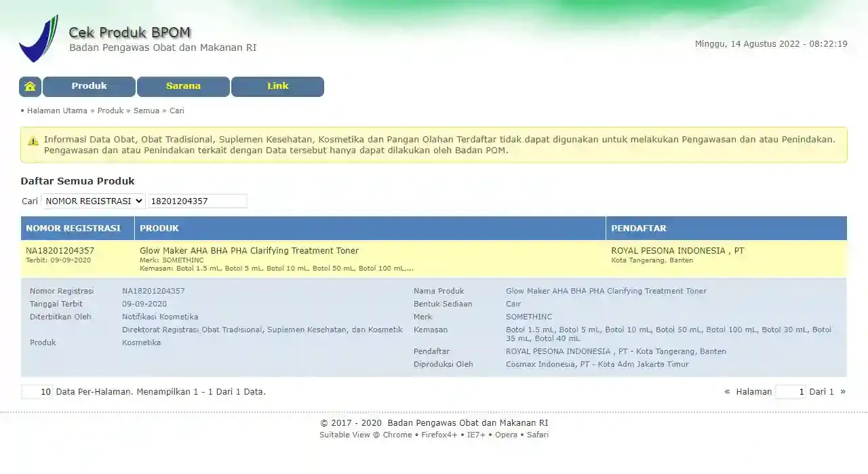Click the date and time display

[x=771, y=44]
